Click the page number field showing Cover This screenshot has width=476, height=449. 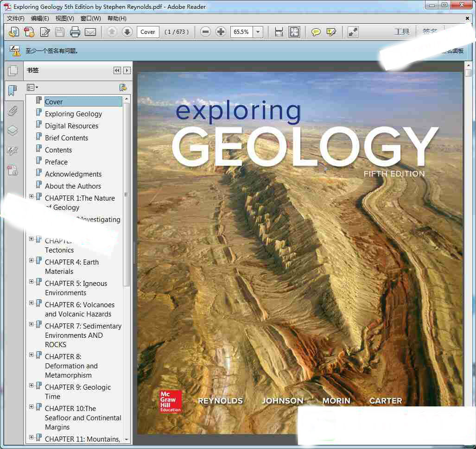pyautogui.click(x=148, y=32)
